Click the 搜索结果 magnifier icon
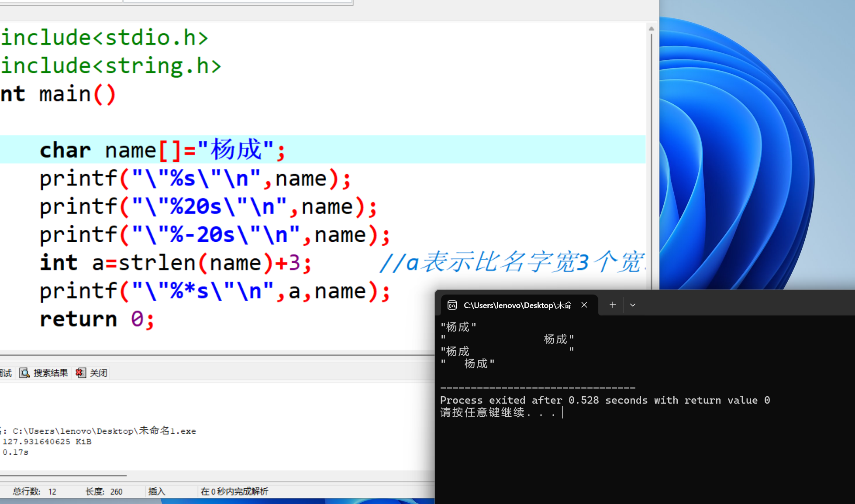 coord(24,373)
